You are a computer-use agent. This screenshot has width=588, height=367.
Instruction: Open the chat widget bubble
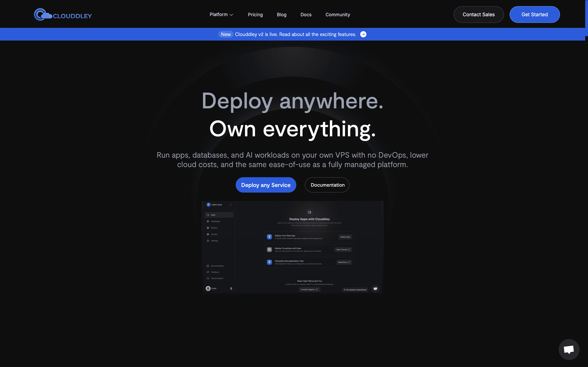(x=569, y=349)
